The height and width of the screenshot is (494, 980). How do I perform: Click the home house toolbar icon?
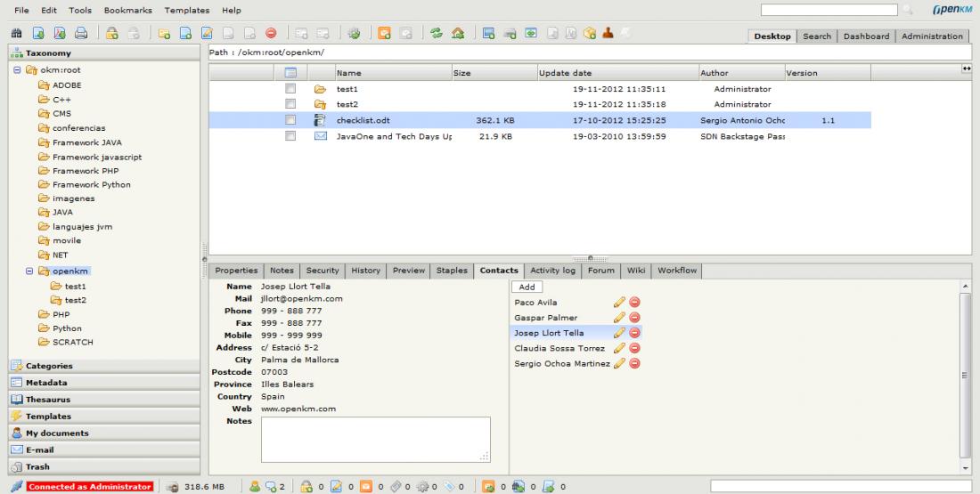tap(458, 33)
